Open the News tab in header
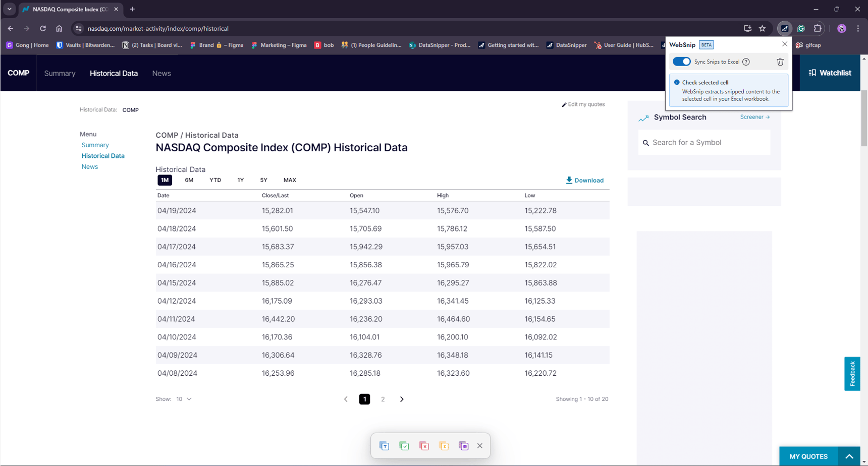Viewport: 868px width, 466px height. tap(161, 73)
